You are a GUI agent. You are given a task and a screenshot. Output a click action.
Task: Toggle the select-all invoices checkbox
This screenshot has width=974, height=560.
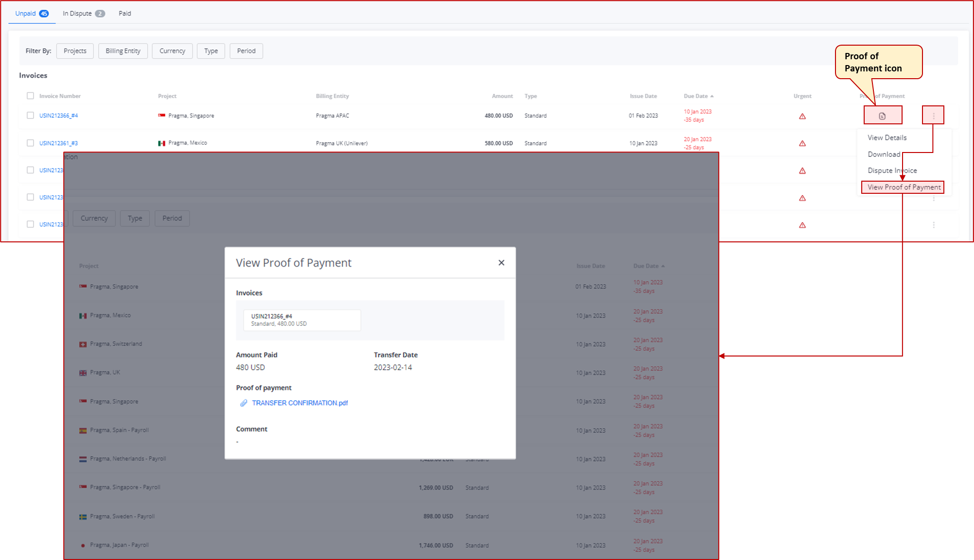click(x=30, y=96)
